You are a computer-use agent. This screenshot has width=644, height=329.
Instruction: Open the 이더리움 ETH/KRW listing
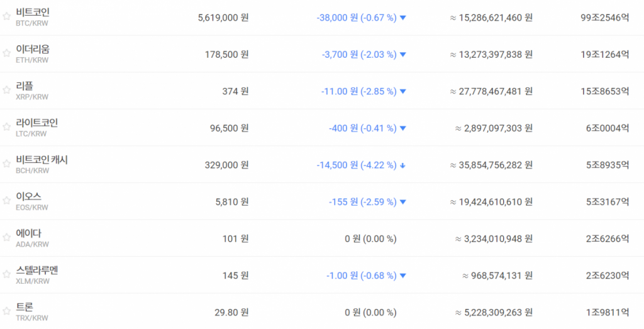(33, 49)
